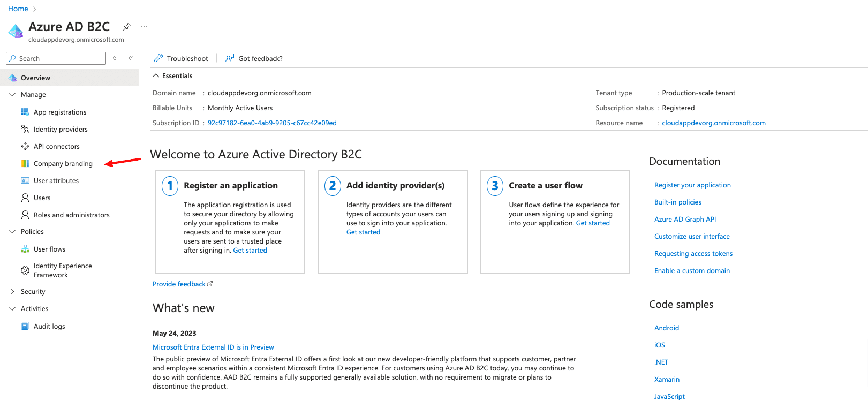Click the sidebar Search field

[x=56, y=58]
